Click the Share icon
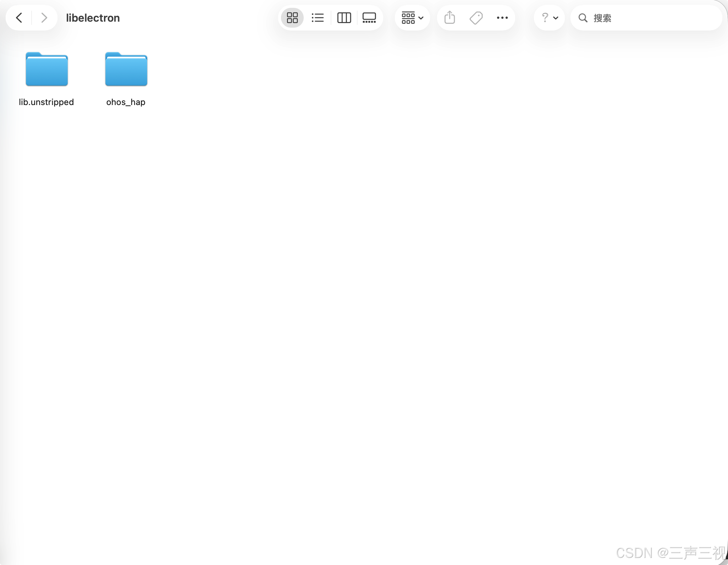This screenshot has height=565, width=728. pyautogui.click(x=450, y=18)
